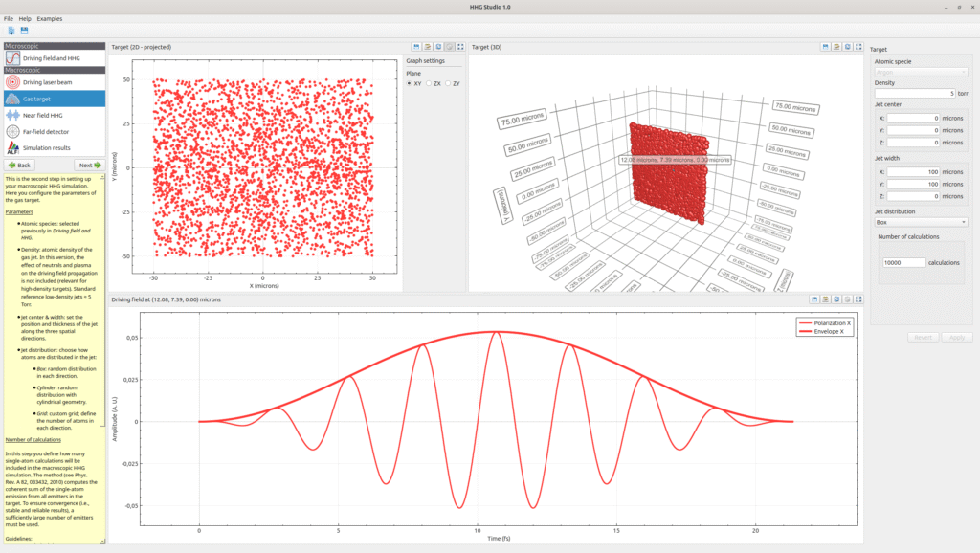Image resolution: width=980 pixels, height=553 pixels.
Task: Open the File menu
Action: point(9,18)
